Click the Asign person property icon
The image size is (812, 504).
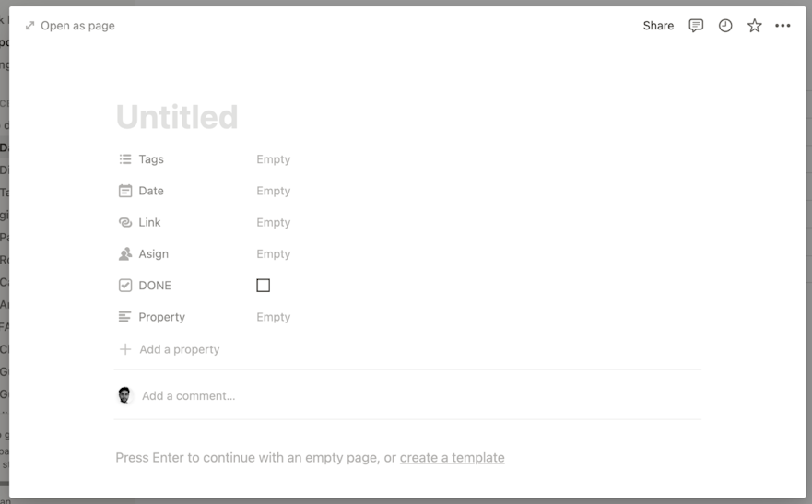coord(125,254)
